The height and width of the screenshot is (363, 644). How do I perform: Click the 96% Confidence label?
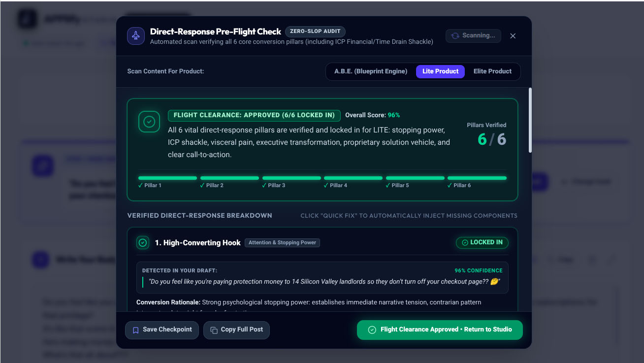click(x=479, y=270)
